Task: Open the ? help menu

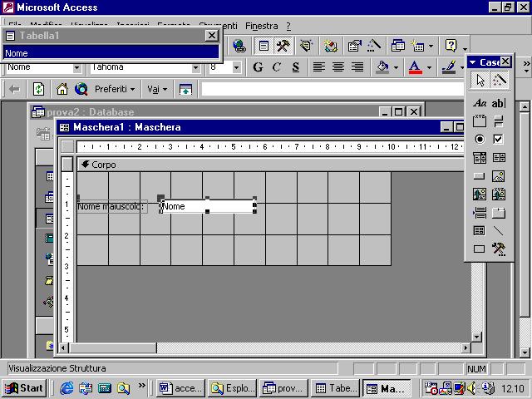Action: click(x=288, y=26)
